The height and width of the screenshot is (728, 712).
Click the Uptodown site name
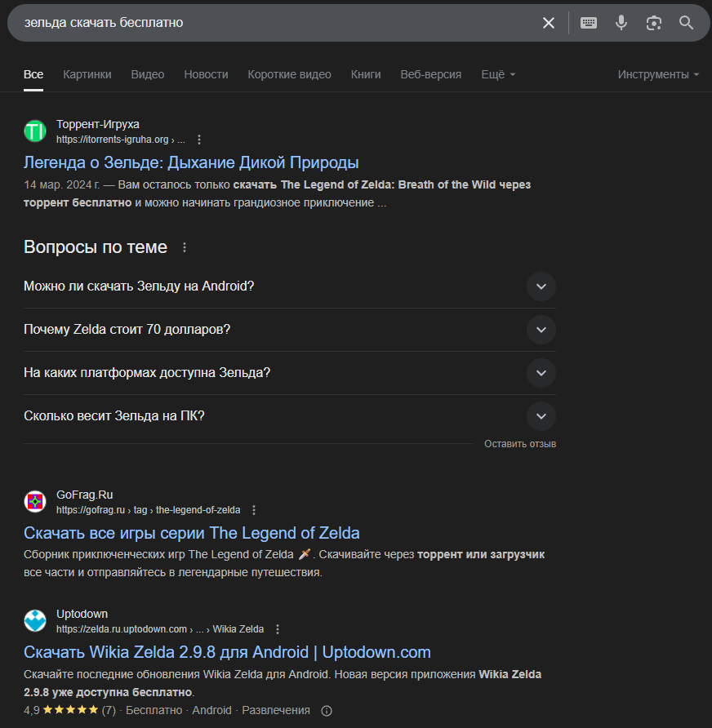82,614
